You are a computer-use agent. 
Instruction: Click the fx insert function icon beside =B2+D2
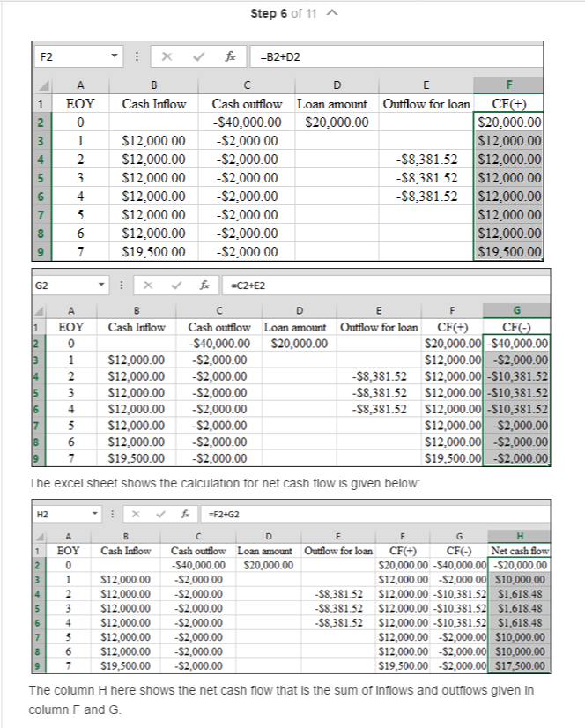click(x=230, y=56)
